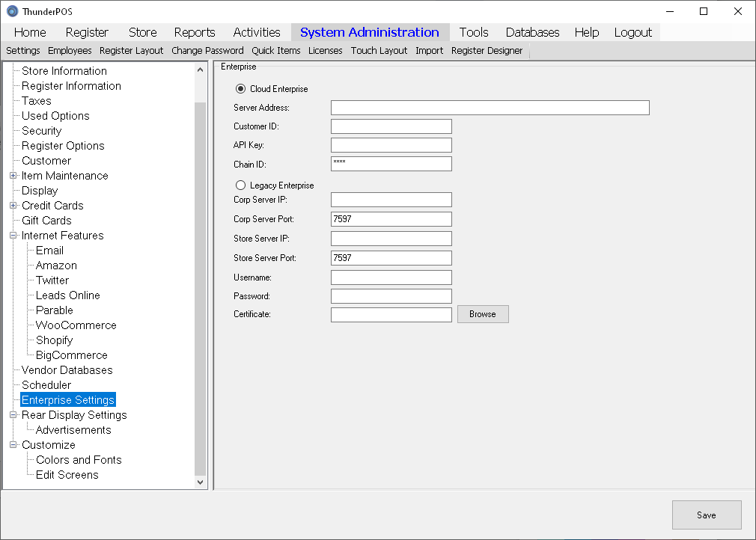This screenshot has height=540, width=756.
Task: Select the Scheduler tree item
Action: click(x=46, y=385)
